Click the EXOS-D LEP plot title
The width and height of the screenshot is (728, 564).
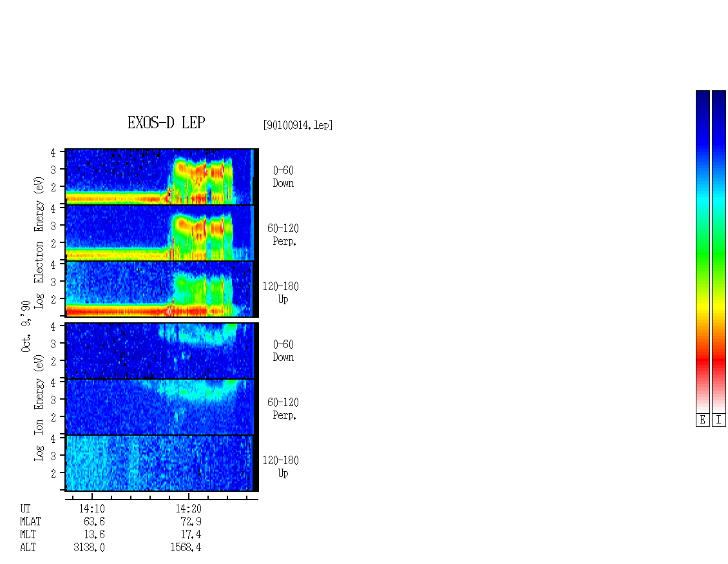(x=166, y=122)
